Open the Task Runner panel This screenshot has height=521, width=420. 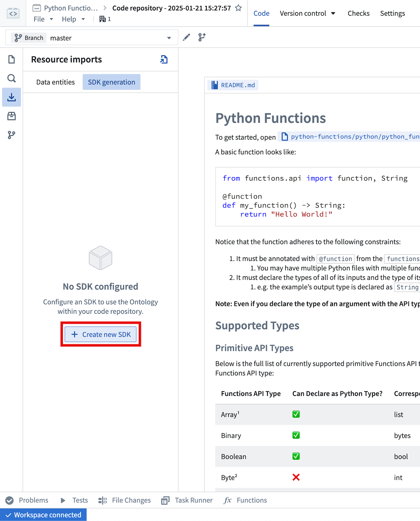pyautogui.click(x=187, y=500)
